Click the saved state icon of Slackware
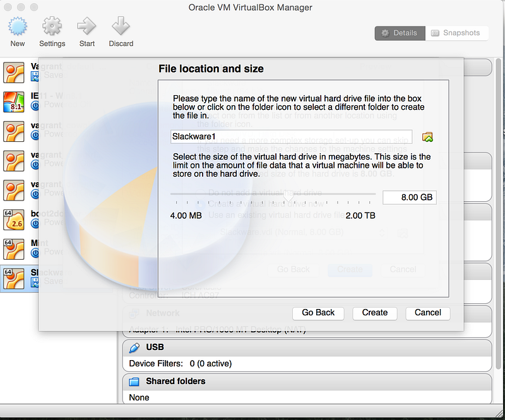The width and height of the screenshot is (505, 420). (x=35, y=283)
